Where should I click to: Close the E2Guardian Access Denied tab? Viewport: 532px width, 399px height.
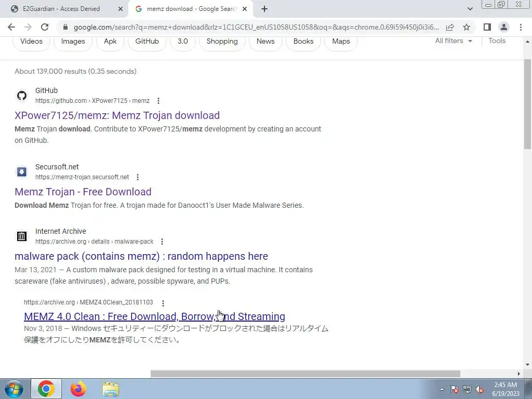tap(121, 9)
